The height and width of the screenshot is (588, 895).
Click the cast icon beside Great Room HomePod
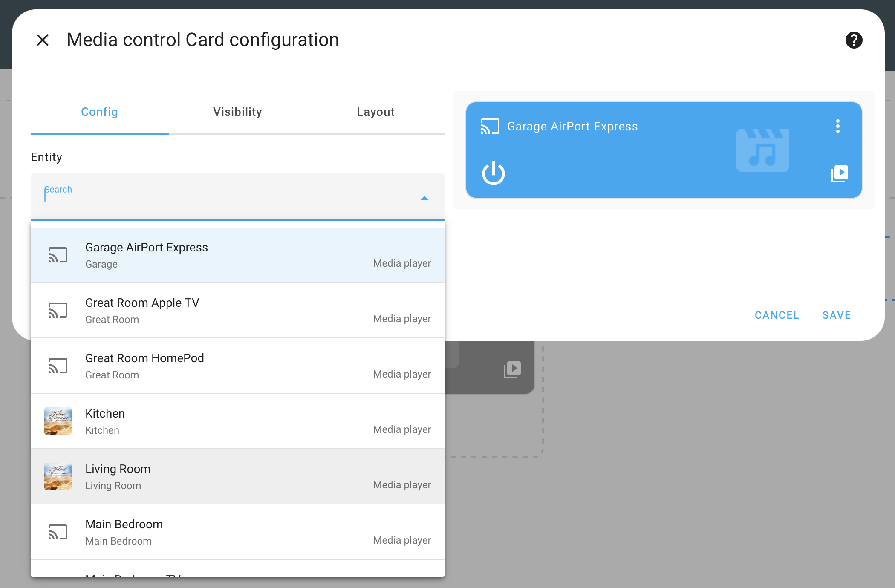tap(58, 366)
